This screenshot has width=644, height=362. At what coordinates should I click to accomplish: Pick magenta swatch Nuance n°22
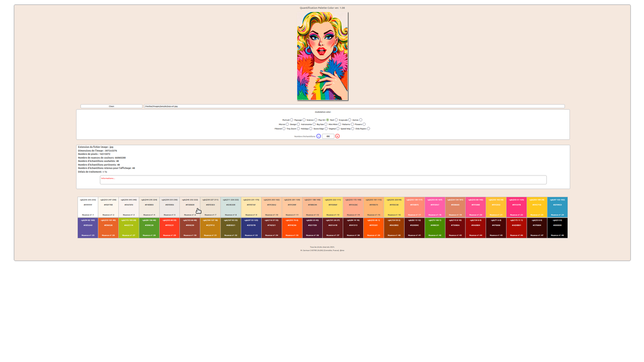(517, 207)
